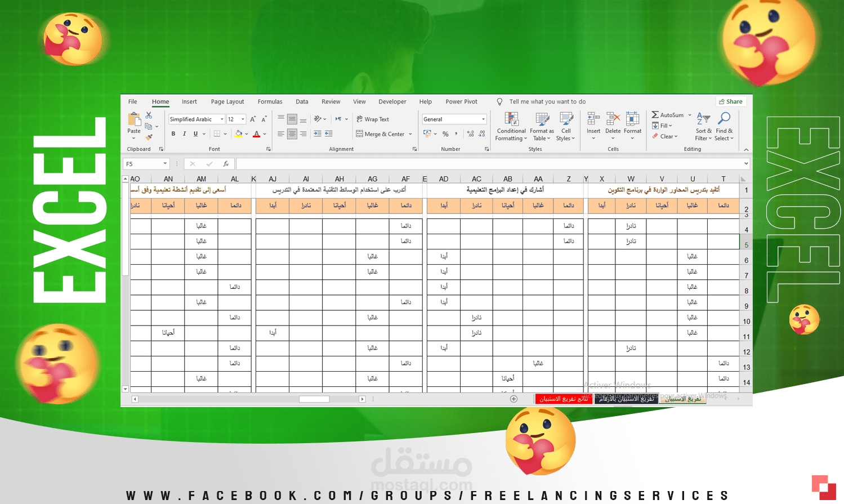
Task: Open the Simplified Arabic font dropdown
Action: click(x=222, y=119)
